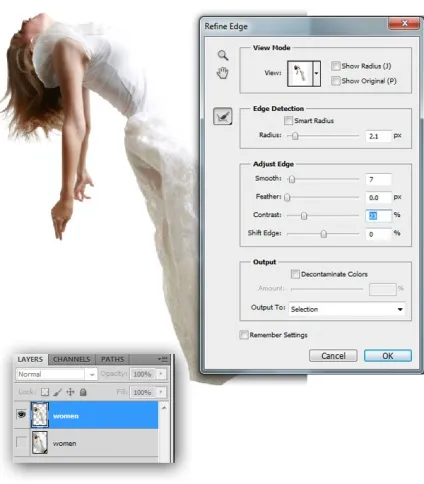Image resolution: width=424 pixels, height=484 pixels.
Task: Enable the Show Radius (J) checkbox
Action: tap(335, 66)
